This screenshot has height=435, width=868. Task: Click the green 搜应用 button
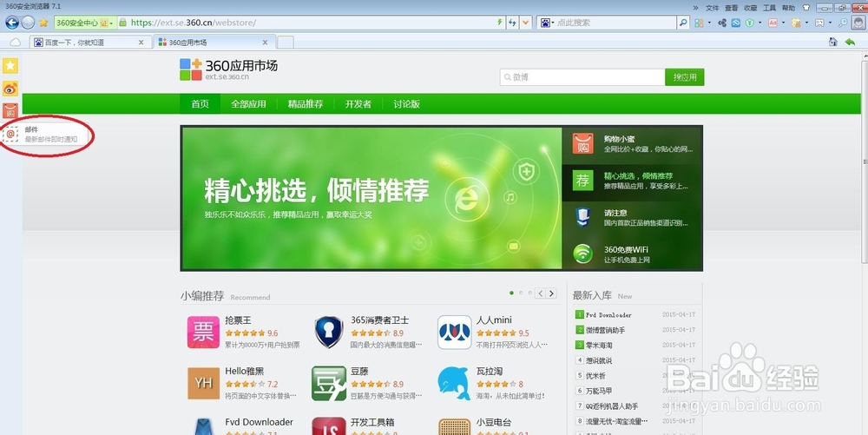click(x=685, y=77)
